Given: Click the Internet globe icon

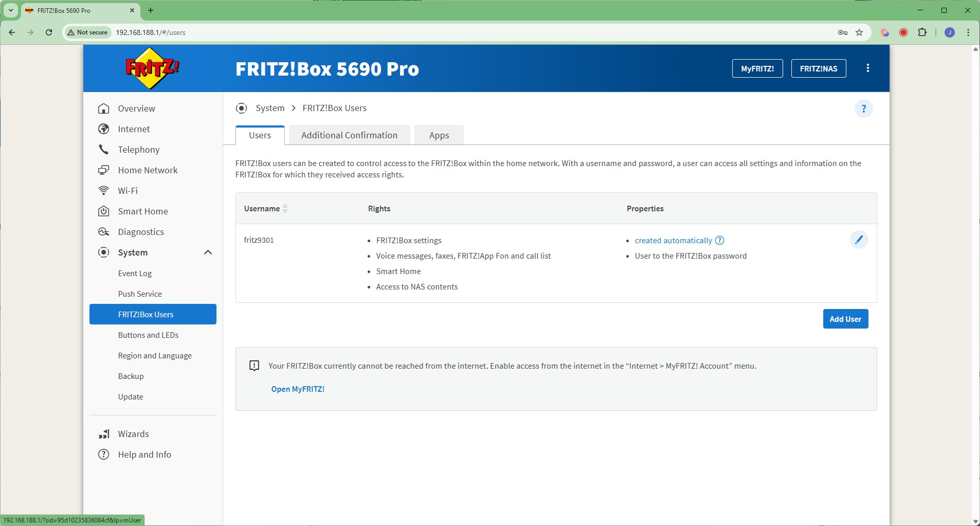Looking at the screenshot, I should click(104, 129).
